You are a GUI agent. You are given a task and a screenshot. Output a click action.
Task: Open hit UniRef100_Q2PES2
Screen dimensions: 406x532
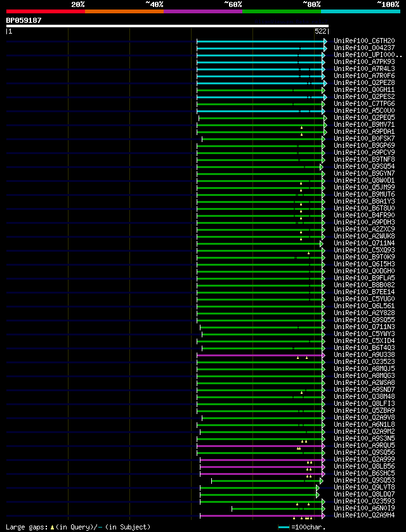[364, 96]
